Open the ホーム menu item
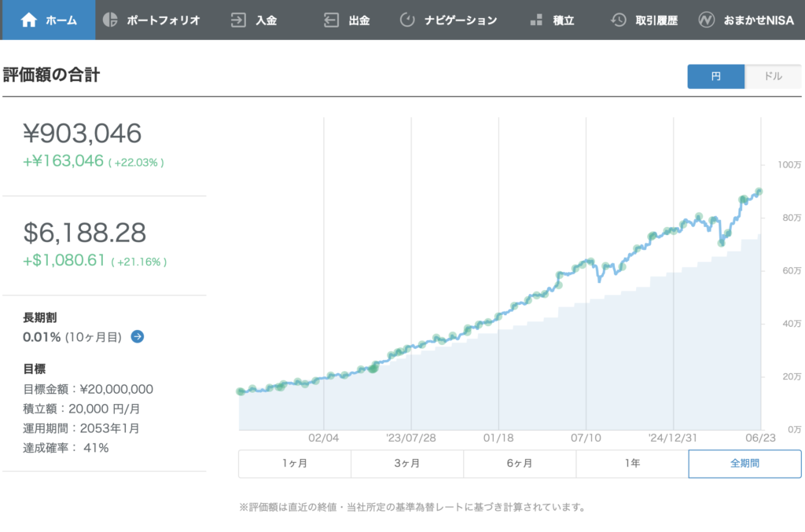The image size is (805, 532). click(48, 20)
